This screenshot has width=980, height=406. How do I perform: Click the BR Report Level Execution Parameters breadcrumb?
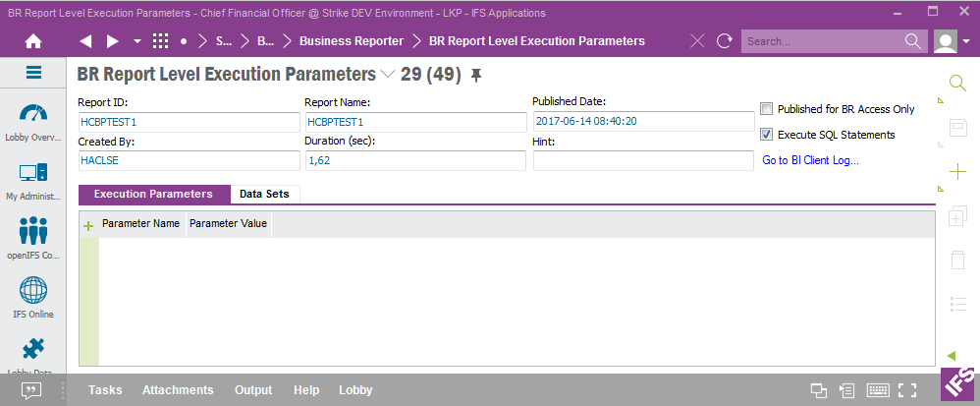pos(537,41)
